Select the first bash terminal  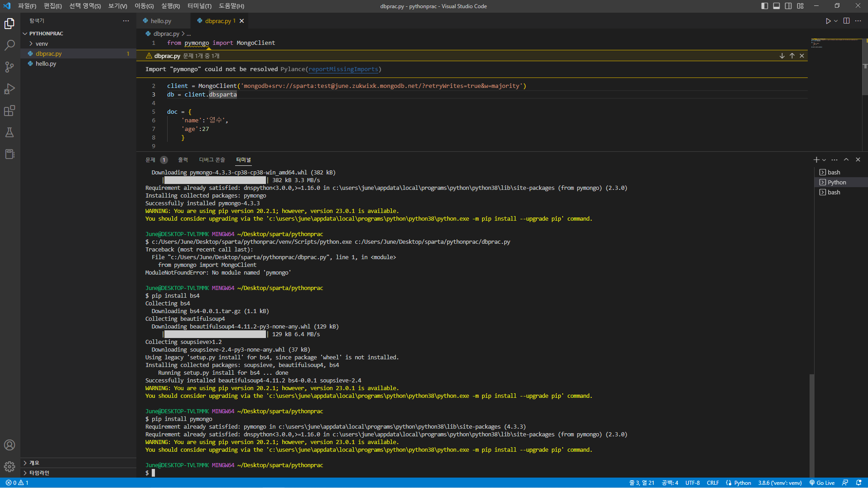(x=841, y=172)
